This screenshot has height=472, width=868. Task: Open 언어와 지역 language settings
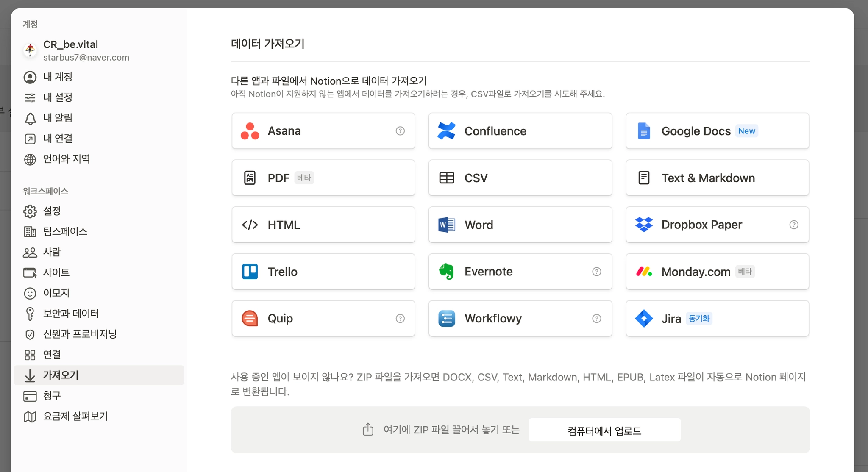click(66, 159)
